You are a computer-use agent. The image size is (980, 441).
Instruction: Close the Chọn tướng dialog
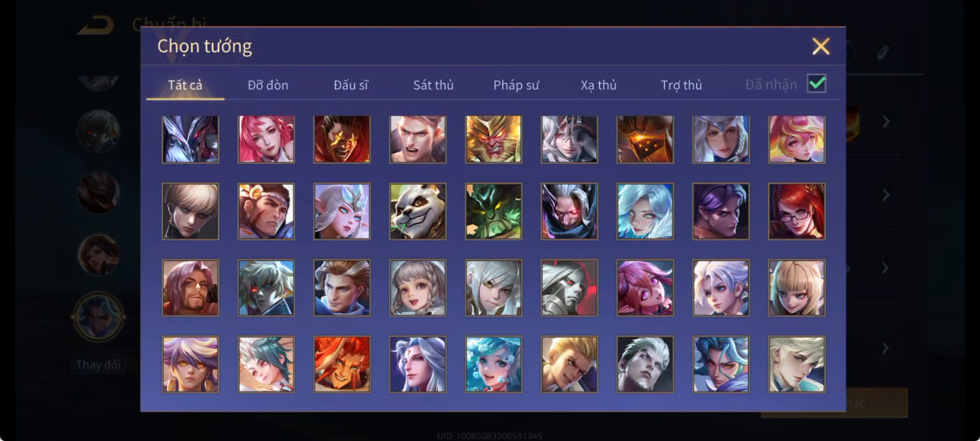[821, 46]
